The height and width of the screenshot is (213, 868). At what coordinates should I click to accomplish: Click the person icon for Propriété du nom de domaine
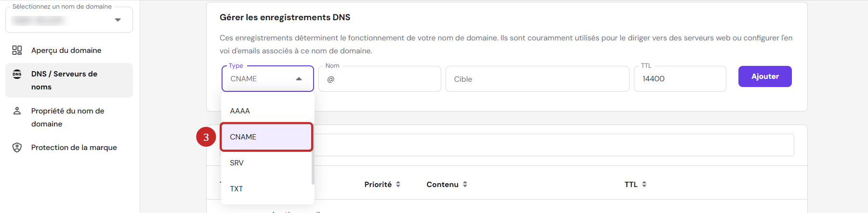(x=17, y=111)
